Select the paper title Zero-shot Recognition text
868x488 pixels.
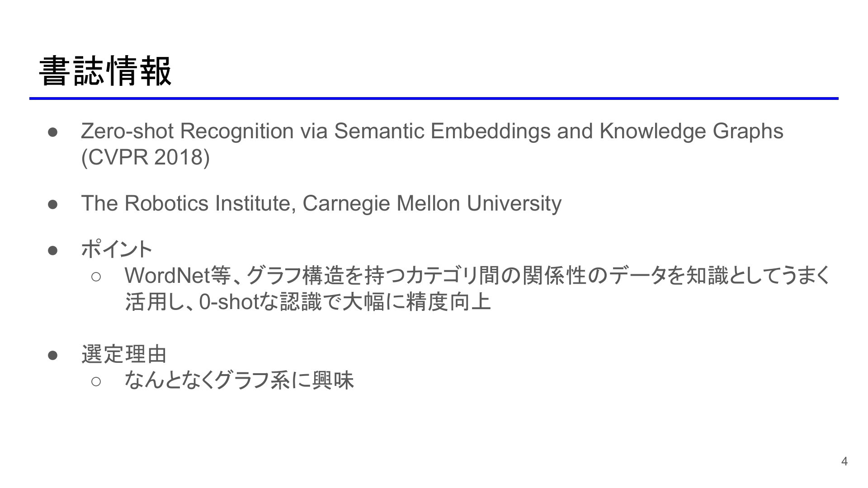[x=432, y=131]
